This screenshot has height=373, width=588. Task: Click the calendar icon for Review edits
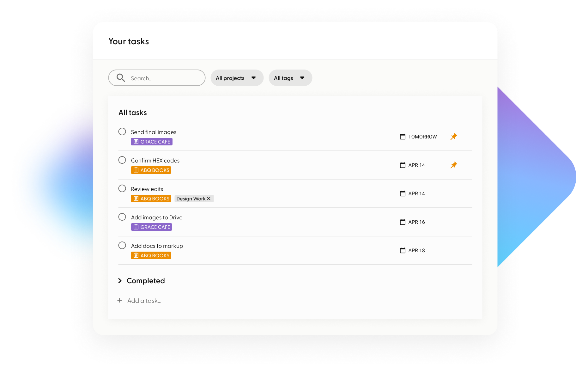403,193
